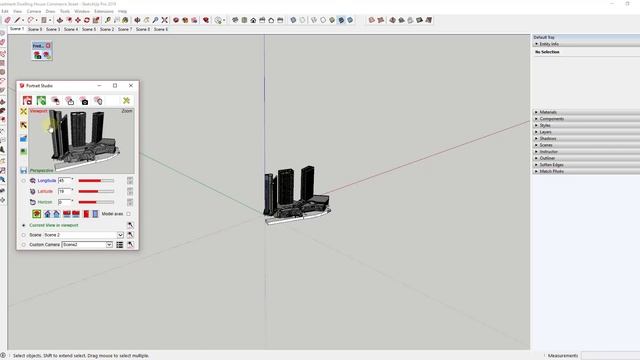Open the Custom Camera Scene2 dropdown

[x=109, y=244]
